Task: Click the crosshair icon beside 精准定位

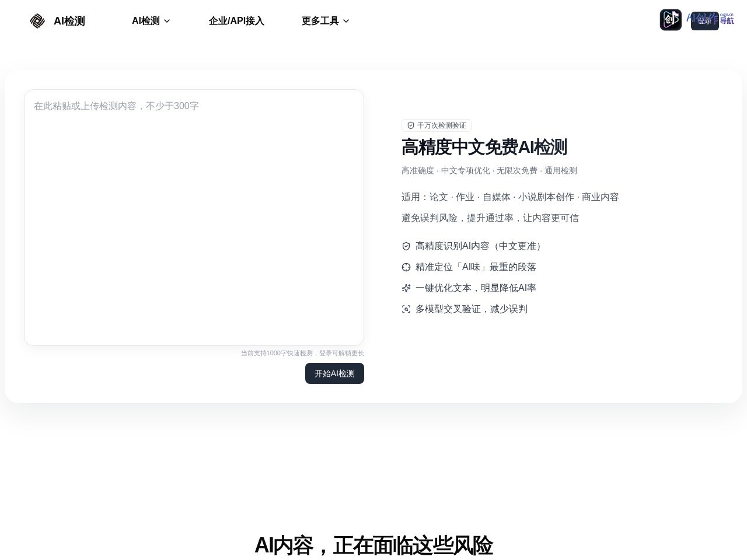Action: click(x=406, y=267)
